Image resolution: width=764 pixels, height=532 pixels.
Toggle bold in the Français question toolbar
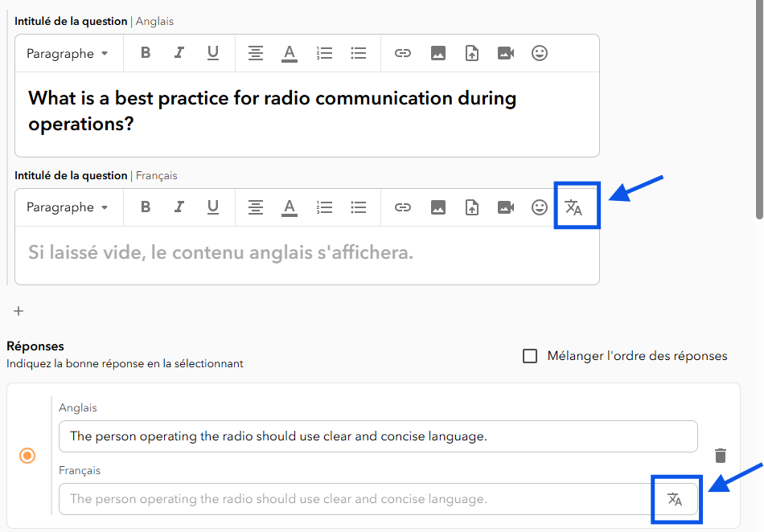pyautogui.click(x=146, y=207)
